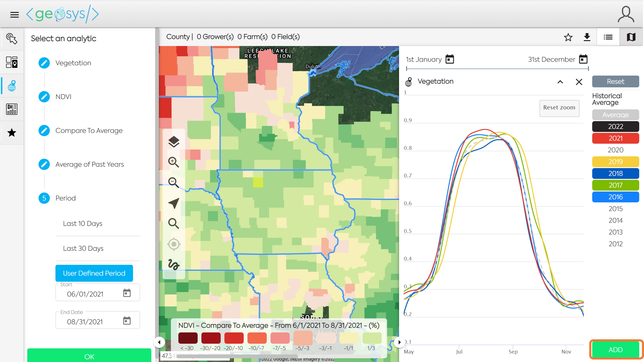Expand legend with right arrow

coord(399,342)
